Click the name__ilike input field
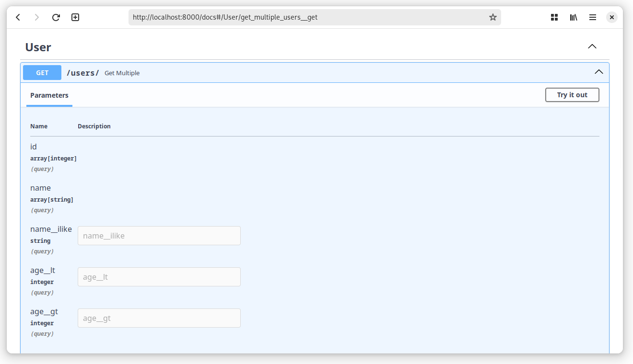This screenshot has width=633, height=364. tap(159, 236)
